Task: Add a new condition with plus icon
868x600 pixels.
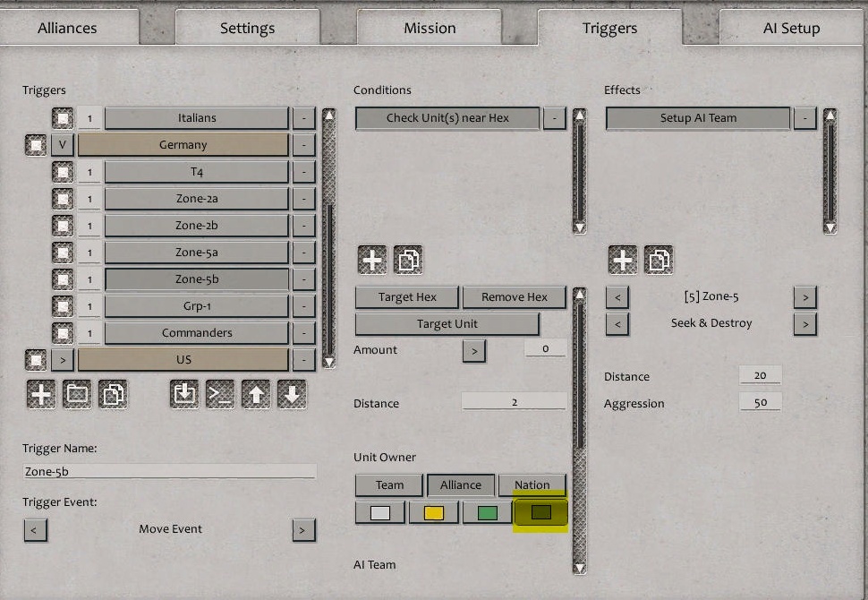Action: [x=372, y=260]
